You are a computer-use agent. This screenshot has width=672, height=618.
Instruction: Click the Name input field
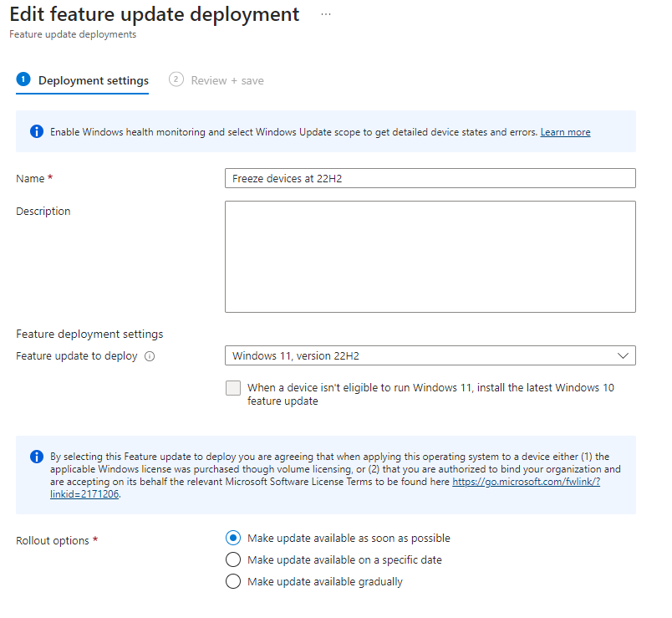pyautogui.click(x=430, y=178)
